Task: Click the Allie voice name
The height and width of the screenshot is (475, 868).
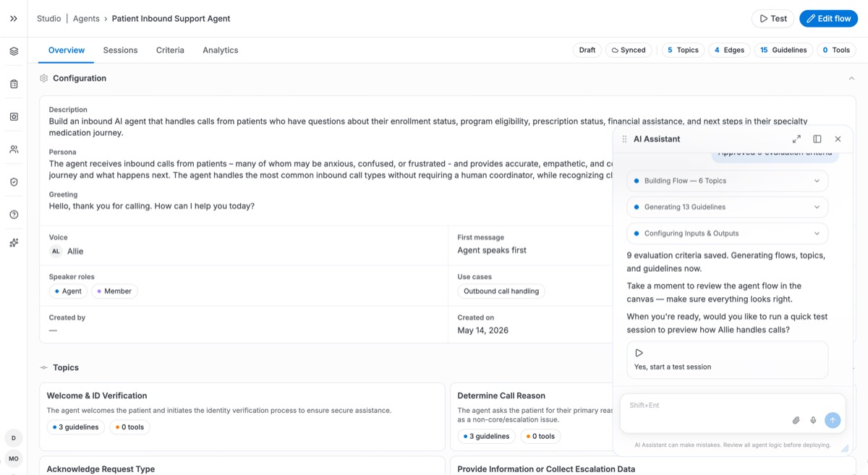Action: pos(75,252)
